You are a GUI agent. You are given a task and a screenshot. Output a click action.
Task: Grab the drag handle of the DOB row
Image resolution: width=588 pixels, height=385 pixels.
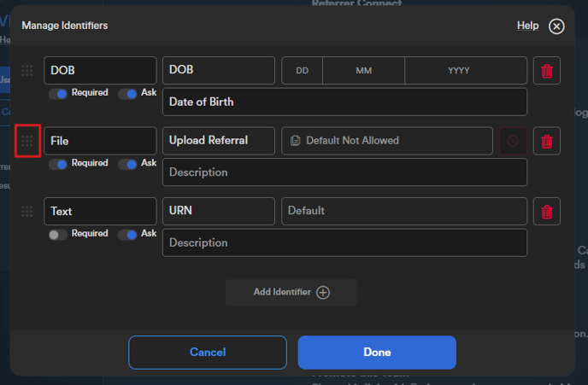click(x=27, y=70)
